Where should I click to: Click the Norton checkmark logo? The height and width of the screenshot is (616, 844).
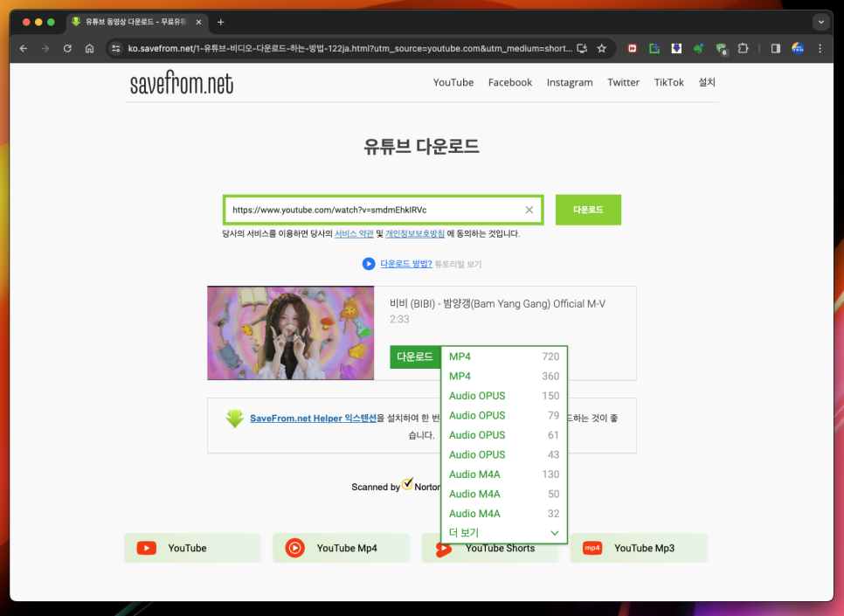[x=407, y=483]
